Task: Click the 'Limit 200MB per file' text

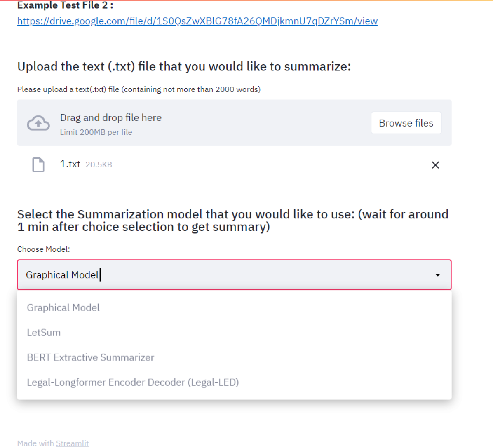Action: point(96,132)
